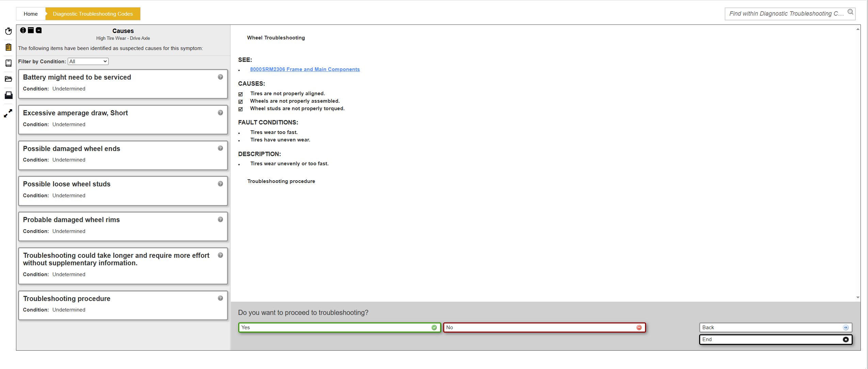This screenshot has width=868, height=369.
Task: Click the 'Tires wear too fast.' fault condition
Action: tap(274, 132)
